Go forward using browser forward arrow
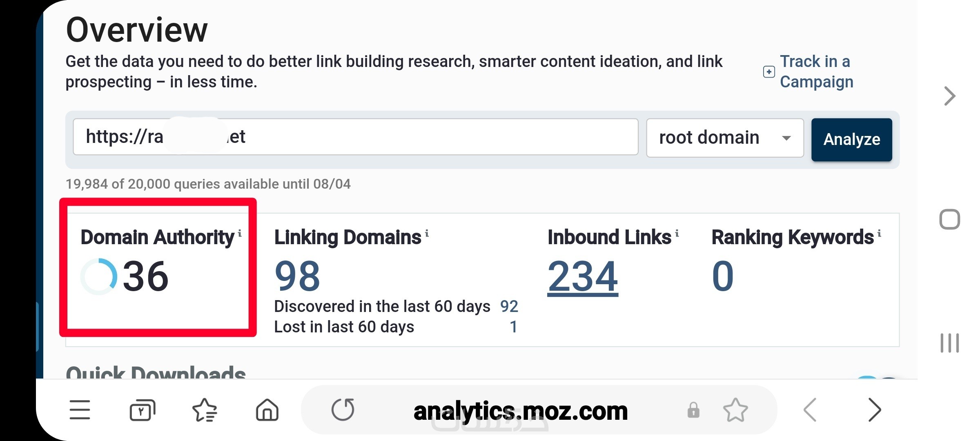The width and height of the screenshot is (980, 441). (x=874, y=410)
